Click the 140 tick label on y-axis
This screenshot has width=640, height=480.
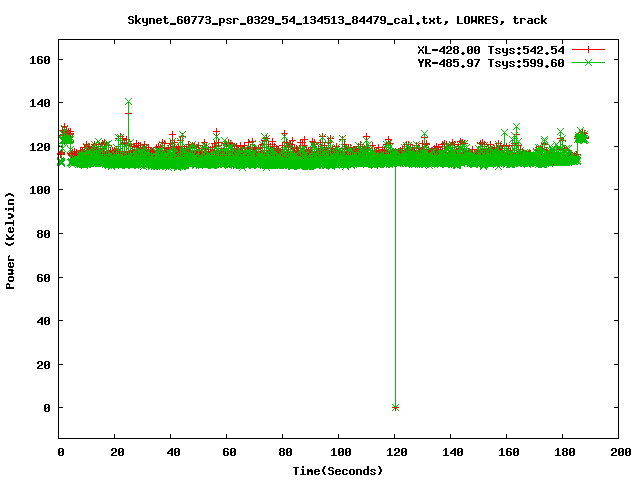point(40,103)
